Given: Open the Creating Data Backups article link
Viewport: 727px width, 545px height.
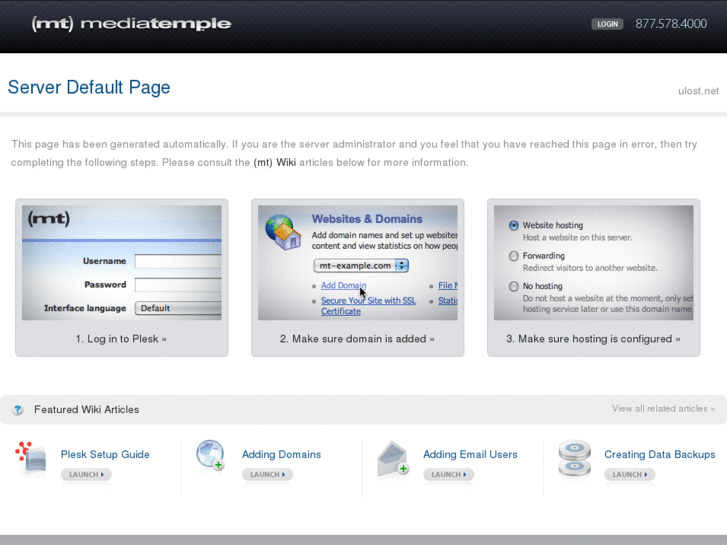Looking at the screenshot, I should [660, 455].
